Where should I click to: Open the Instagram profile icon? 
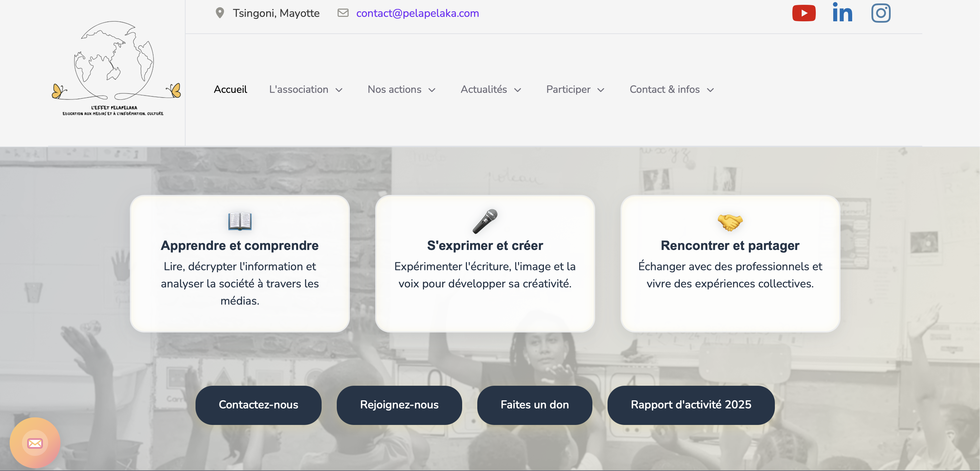coord(881,13)
